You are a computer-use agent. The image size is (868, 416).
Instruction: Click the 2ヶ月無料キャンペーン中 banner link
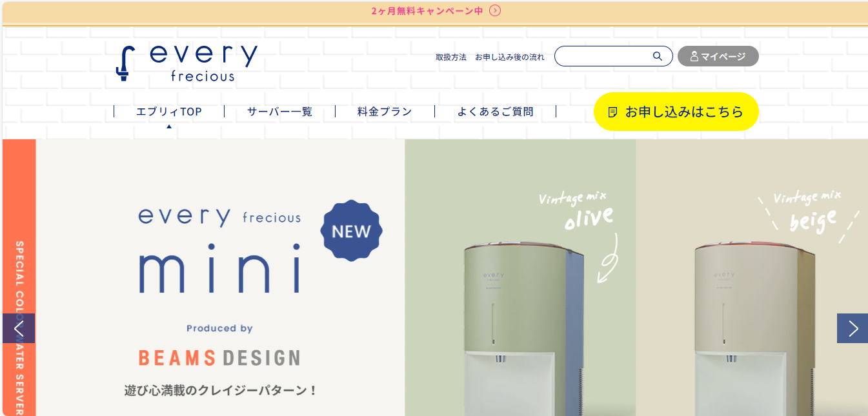(x=427, y=10)
